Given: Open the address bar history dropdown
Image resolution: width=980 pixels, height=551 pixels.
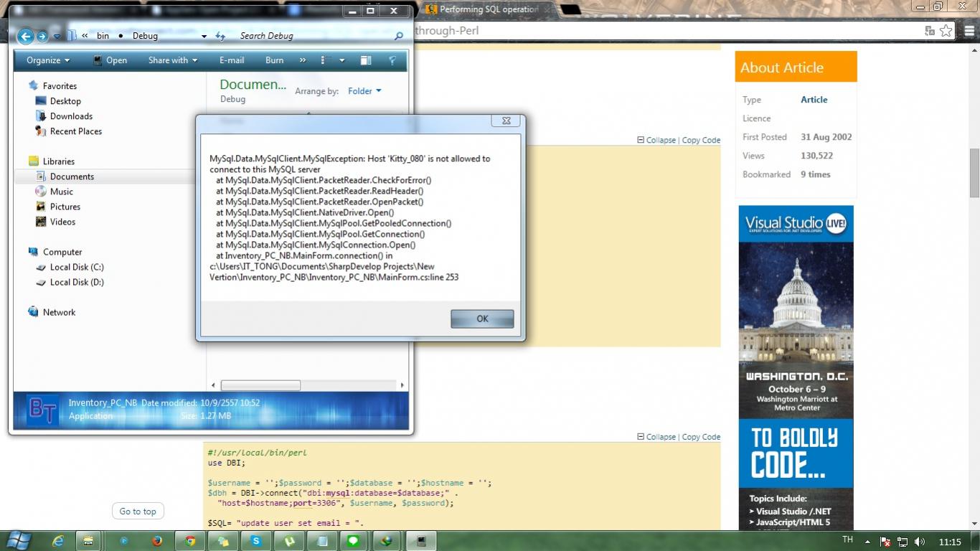Looking at the screenshot, I should click(204, 36).
